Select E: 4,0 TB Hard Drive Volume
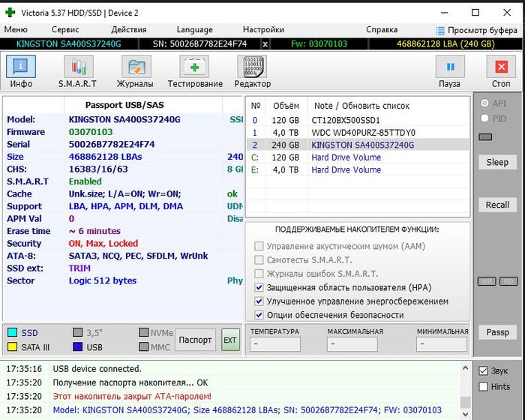 point(358,169)
